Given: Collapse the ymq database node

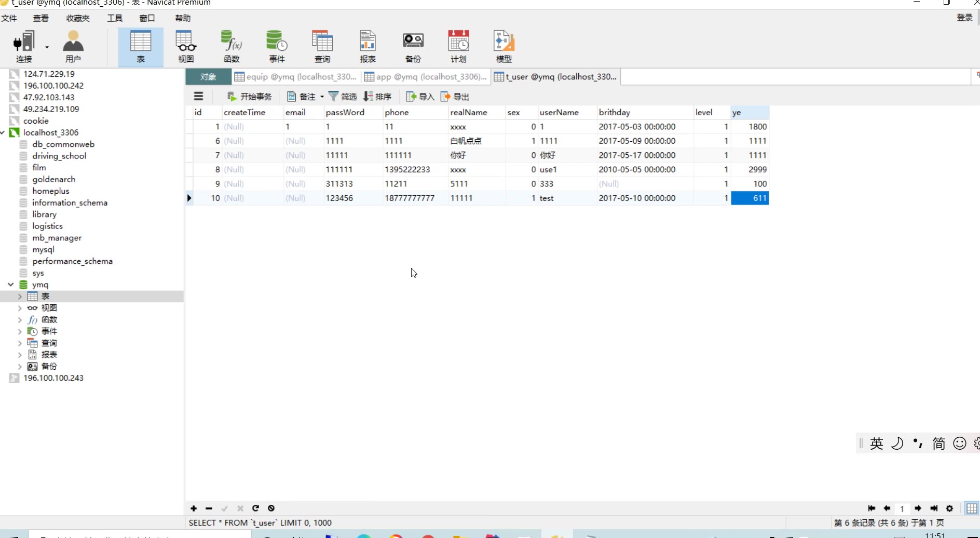Looking at the screenshot, I should pos(10,285).
